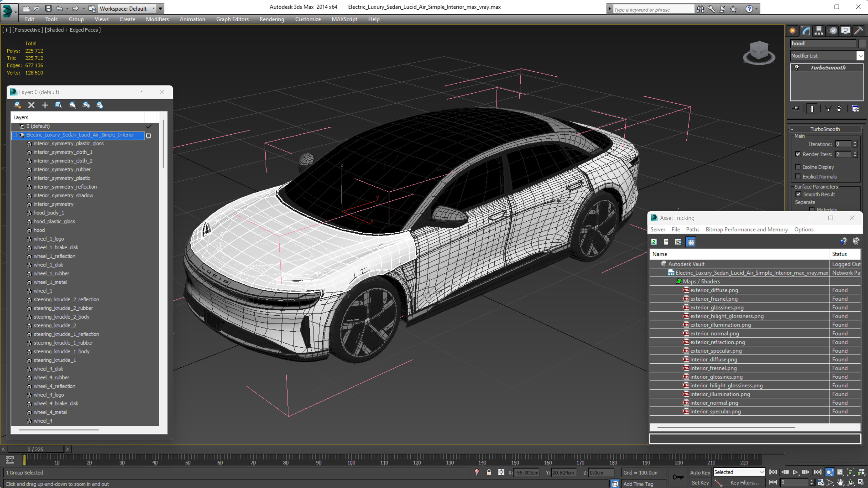This screenshot has height=488, width=868.
Task: Open the Rendering menu
Action: (272, 19)
